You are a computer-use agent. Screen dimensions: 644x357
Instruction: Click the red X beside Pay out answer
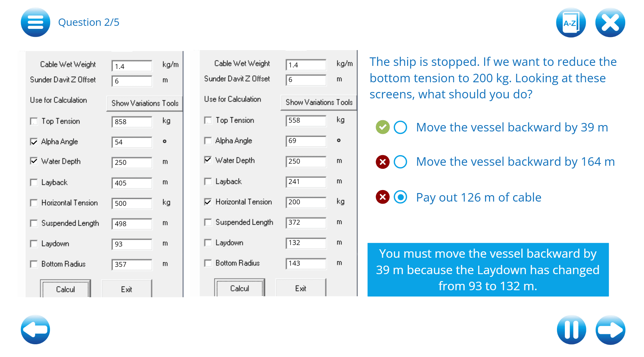[x=383, y=197]
